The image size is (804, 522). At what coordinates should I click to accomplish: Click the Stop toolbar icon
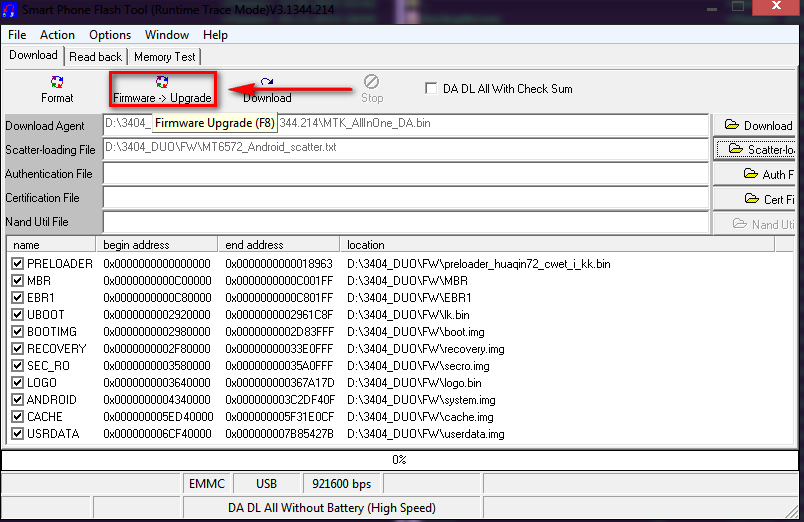[x=371, y=82]
